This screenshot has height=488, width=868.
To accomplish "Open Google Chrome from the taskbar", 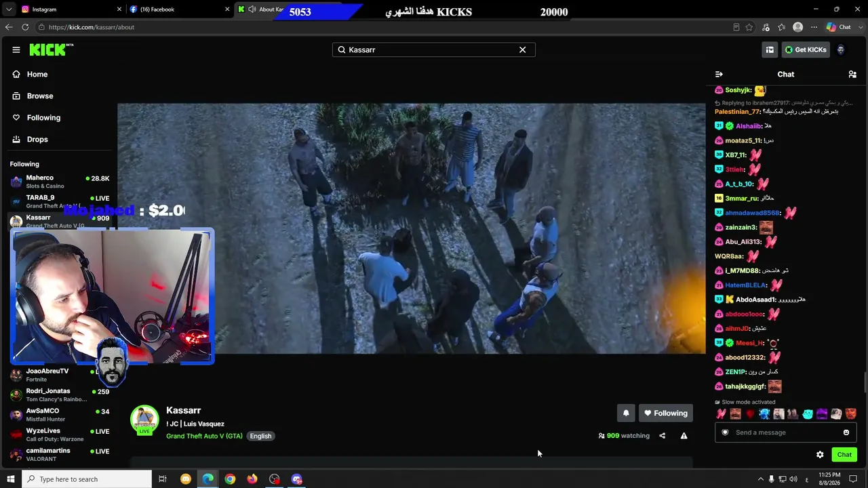I will pyautogui.click(x=230, y=479).
